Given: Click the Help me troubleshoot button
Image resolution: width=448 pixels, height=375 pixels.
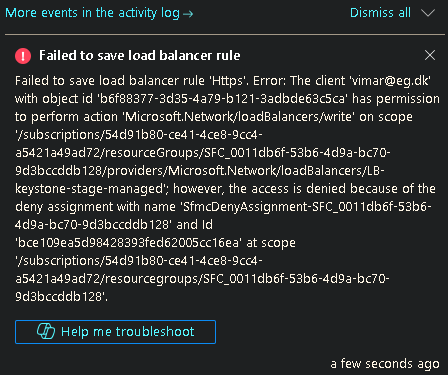Looking at the screenshot, I should [115, 332].
